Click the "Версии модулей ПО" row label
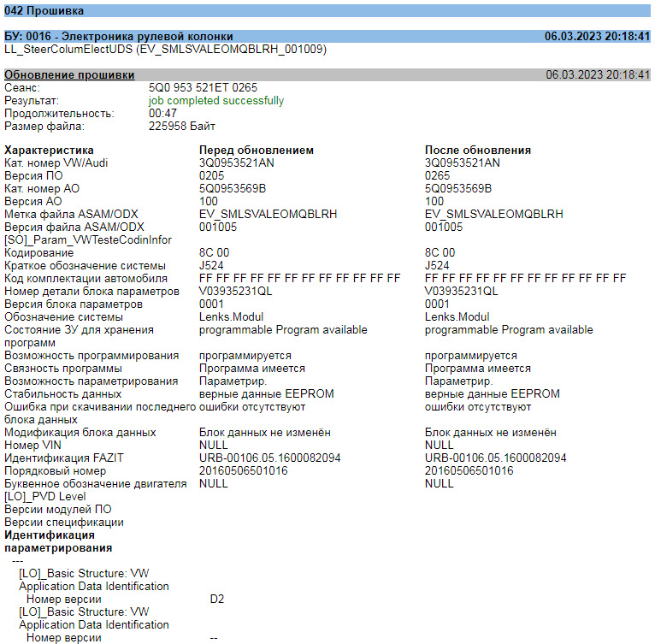Viewport: 655px width, 644px height. (x=57, y=510)
